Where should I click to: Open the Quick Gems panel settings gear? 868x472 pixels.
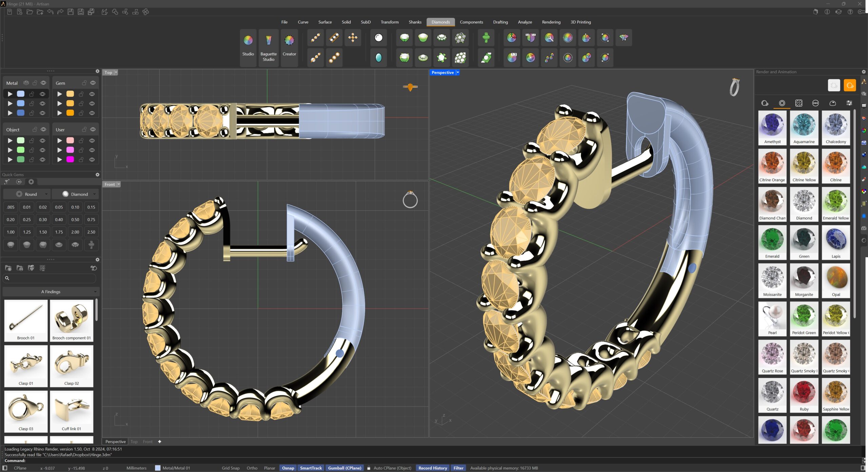tap(97, 175)
